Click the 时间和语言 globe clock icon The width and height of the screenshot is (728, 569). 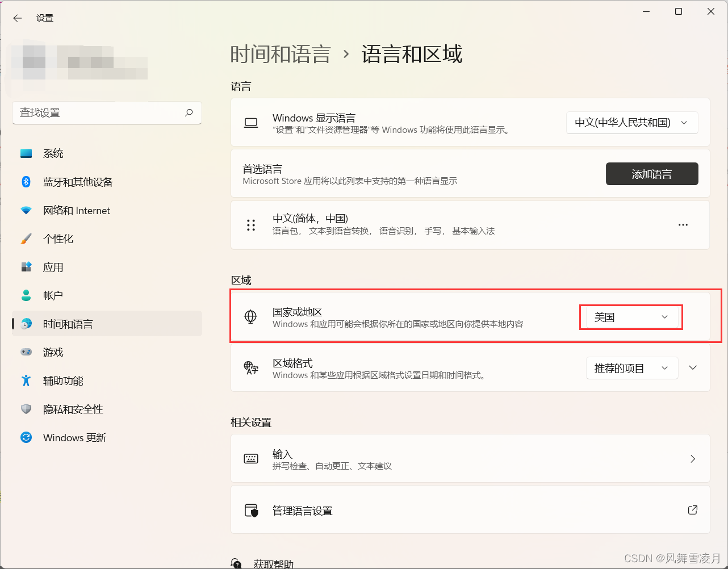coord(26,324)
